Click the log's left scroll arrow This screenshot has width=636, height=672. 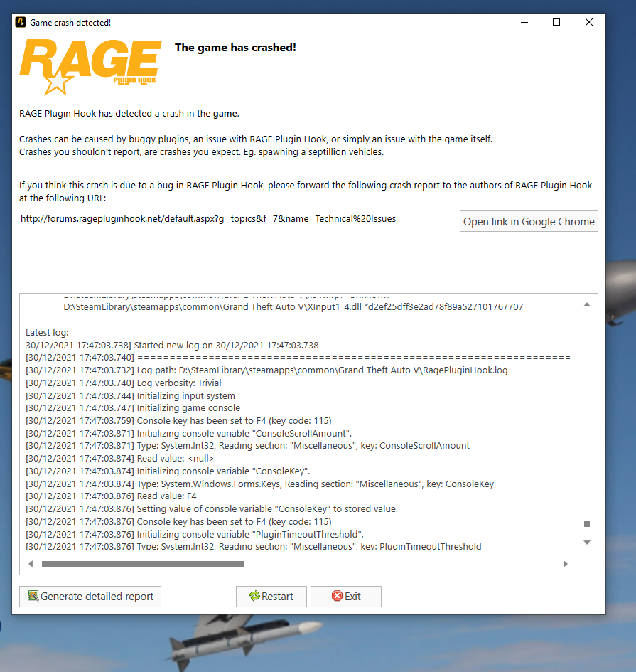click(31, 564)
